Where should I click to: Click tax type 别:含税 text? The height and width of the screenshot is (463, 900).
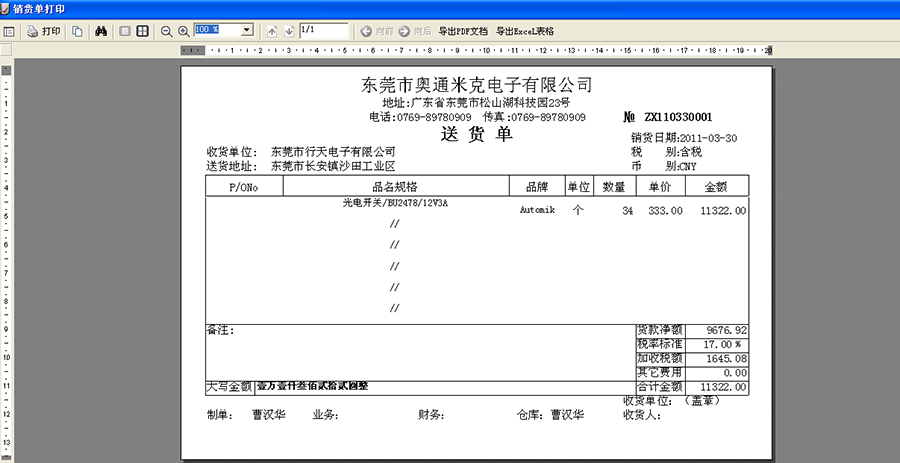(x=684, y=153)
